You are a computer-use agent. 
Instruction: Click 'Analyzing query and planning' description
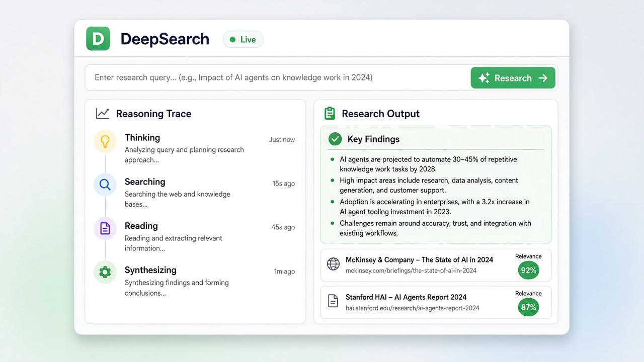(x=184, y=155)
